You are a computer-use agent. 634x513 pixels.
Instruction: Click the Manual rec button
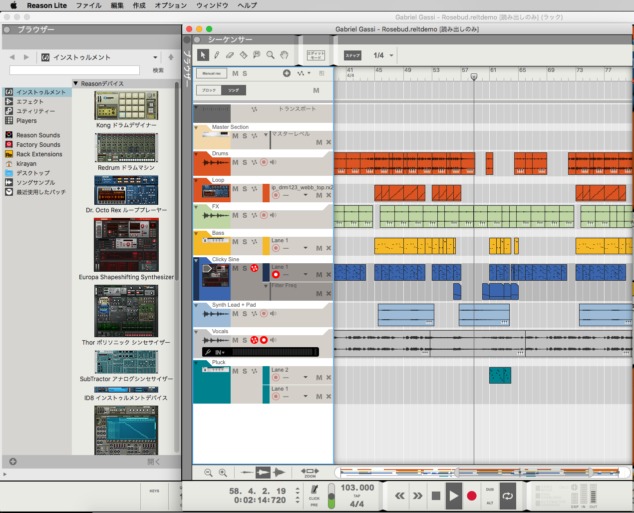[211, 74]
